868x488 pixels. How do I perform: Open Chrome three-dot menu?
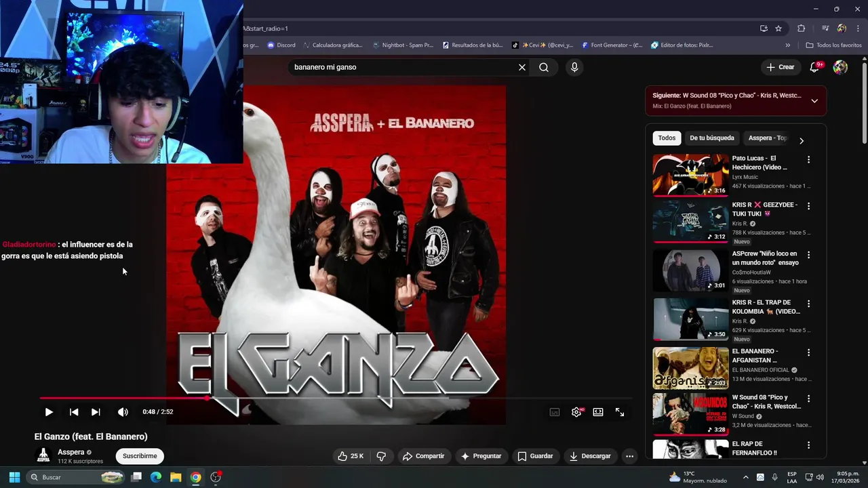858,28
